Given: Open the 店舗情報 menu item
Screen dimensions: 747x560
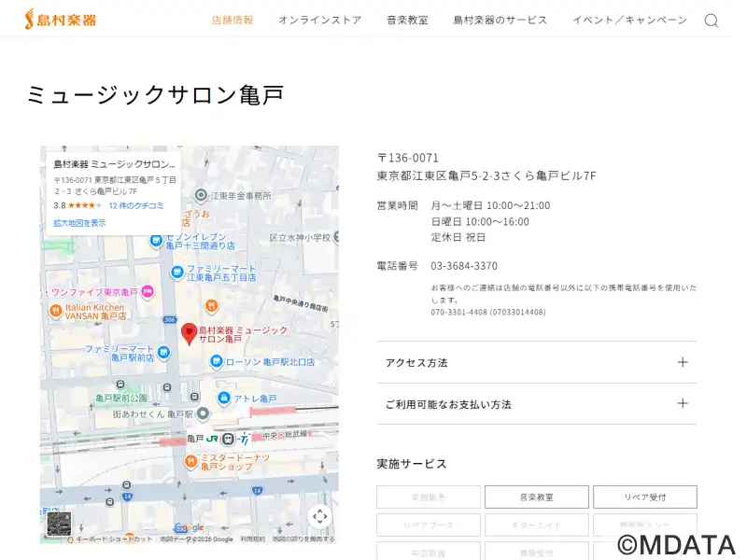Looking at the screenshot, I should coord(233,20).
